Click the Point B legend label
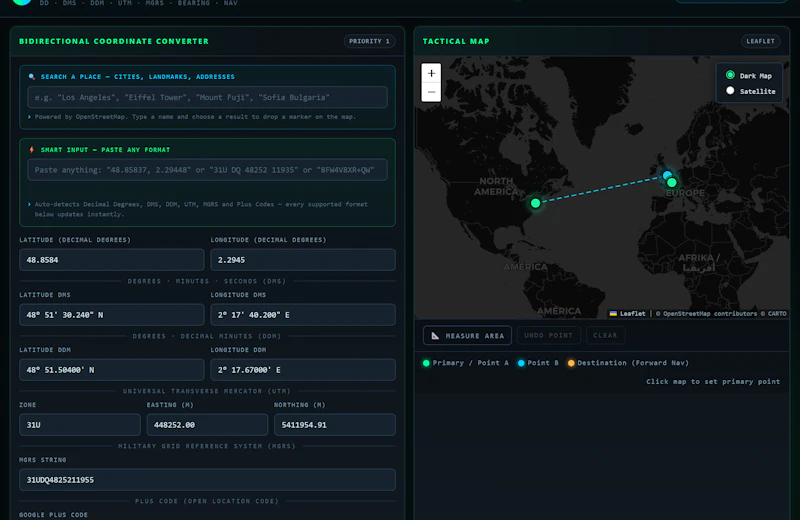This screenshot has height=520, width=800. tap(543, 363)
